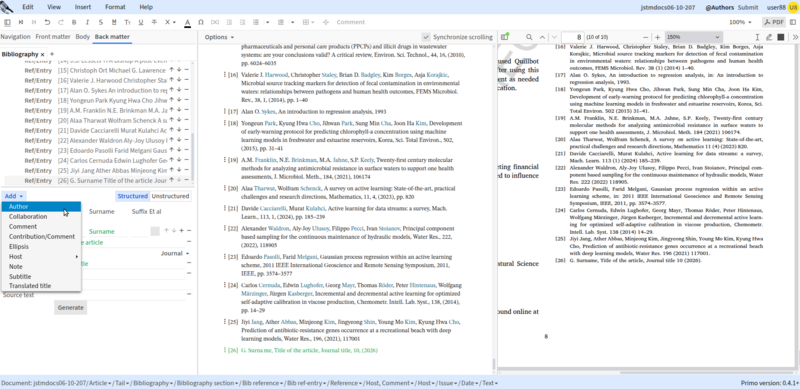This screenshot has height=389, width=800.
Task: Move entry [22] Alexander Waldron down
Action: tap(179, 140)
